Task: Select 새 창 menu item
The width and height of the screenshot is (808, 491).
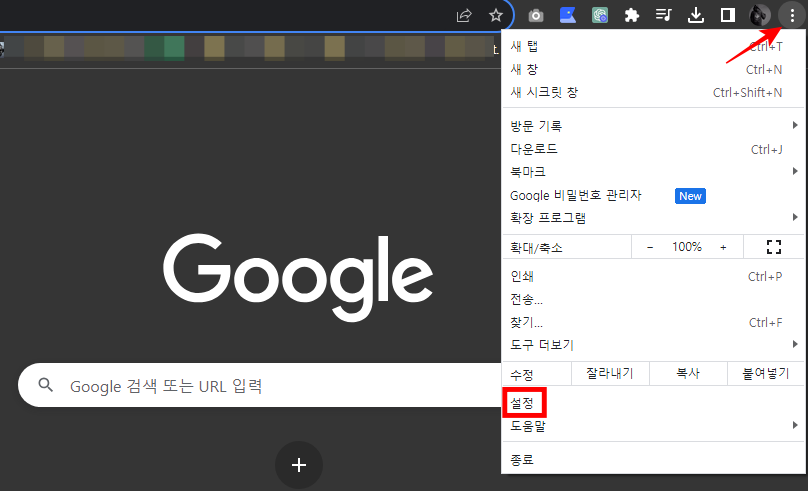Action: tap(653, 69)
